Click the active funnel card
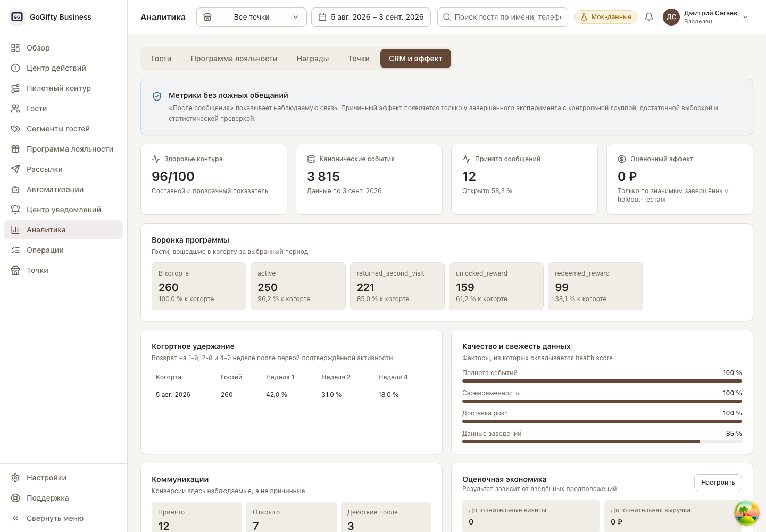Screen dimensions: 766x532 point(298,286)
